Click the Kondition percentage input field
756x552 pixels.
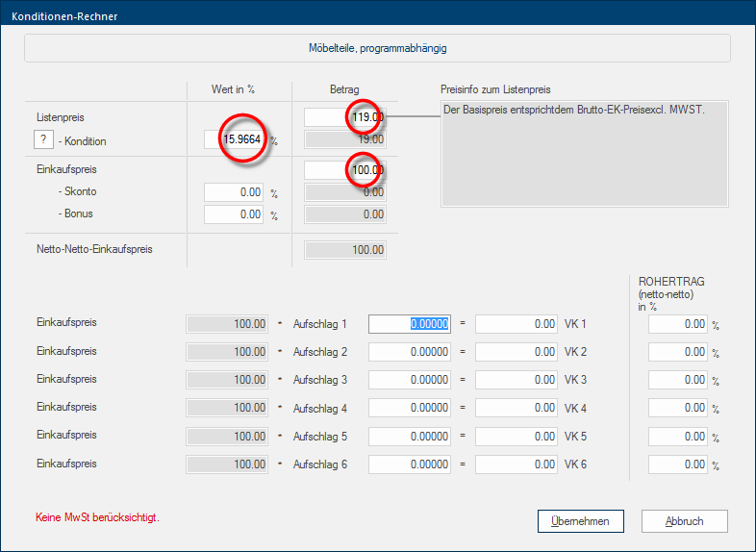[235, 140]
